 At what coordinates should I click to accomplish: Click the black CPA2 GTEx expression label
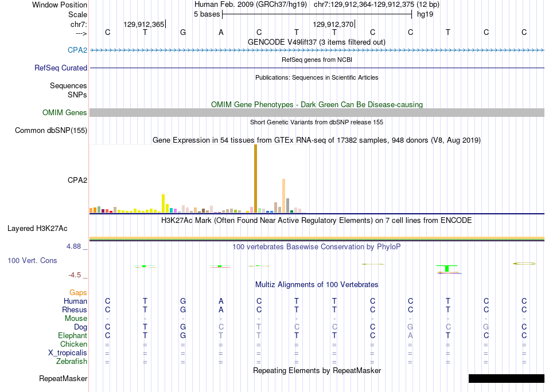[x=77, y=180]
